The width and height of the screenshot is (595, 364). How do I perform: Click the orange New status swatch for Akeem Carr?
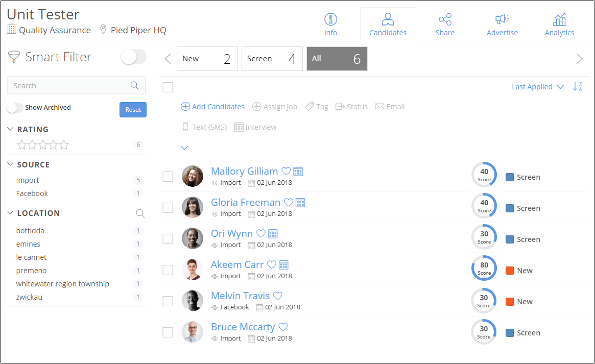tap(509, 271)
